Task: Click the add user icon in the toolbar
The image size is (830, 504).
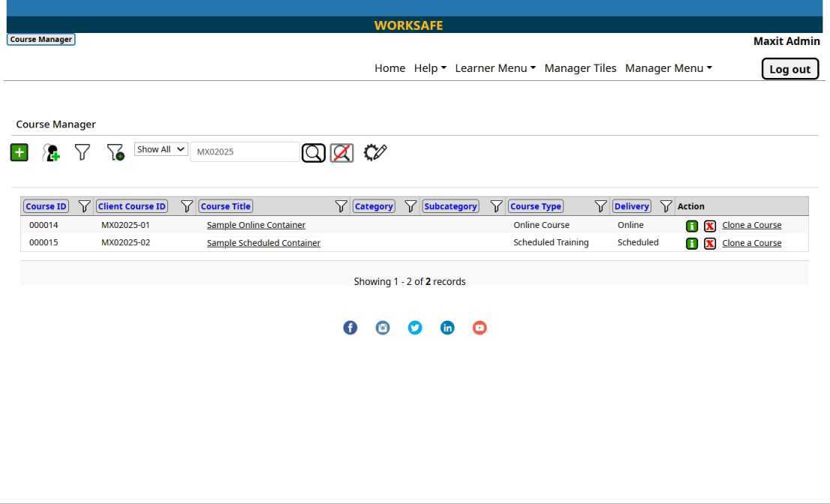Action: click(x=52, y=152)
